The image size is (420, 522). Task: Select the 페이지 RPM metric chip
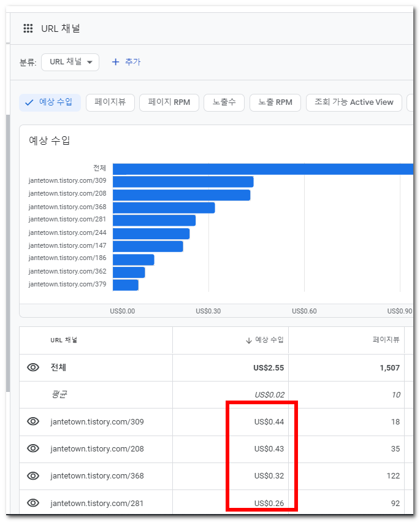(169, 102)
